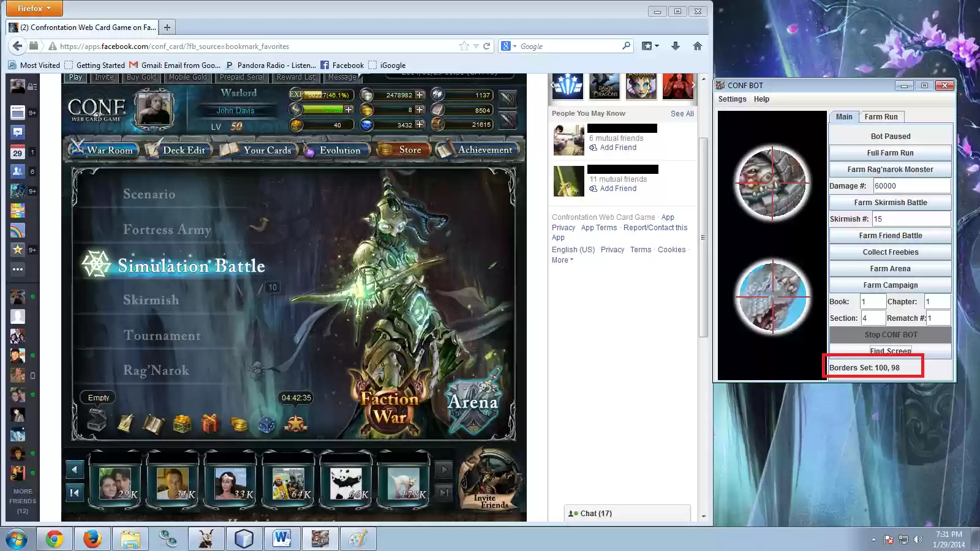
Task: Open the treasure chest labeled Empty
Action: point(97,420)
